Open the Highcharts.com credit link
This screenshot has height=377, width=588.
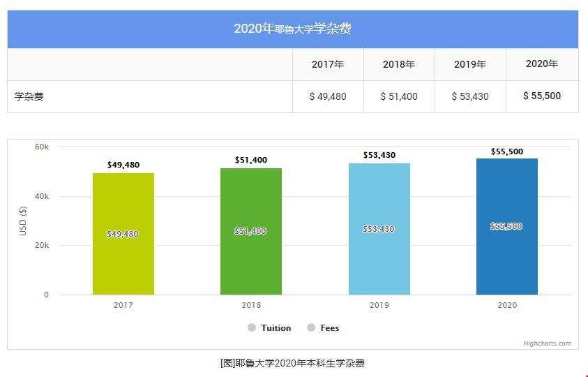pos(547,343)
